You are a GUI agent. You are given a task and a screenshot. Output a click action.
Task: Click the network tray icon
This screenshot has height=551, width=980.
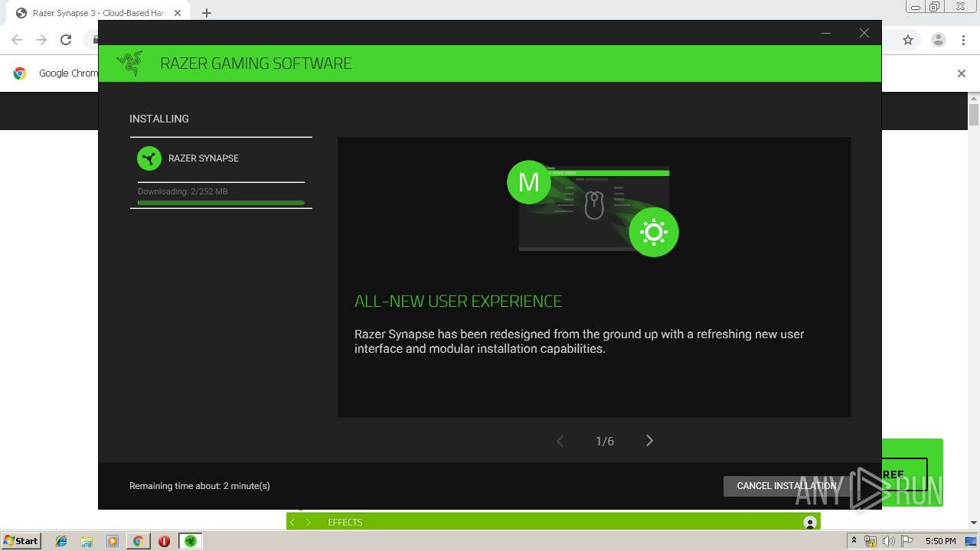pyautogui.click(x=871, y=541)
